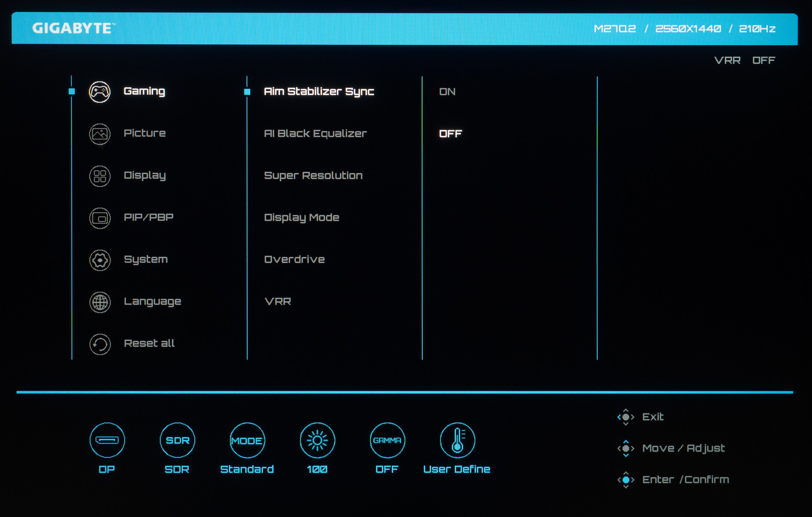
Task: Expand the Overdrive setting
Action: point(294,260)
